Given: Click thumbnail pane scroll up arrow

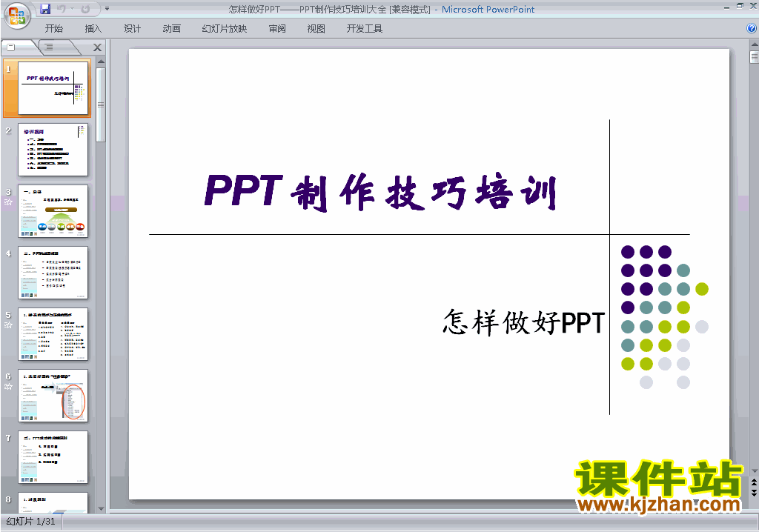Looking at the screenshot, I should click(x=101, y=61).
